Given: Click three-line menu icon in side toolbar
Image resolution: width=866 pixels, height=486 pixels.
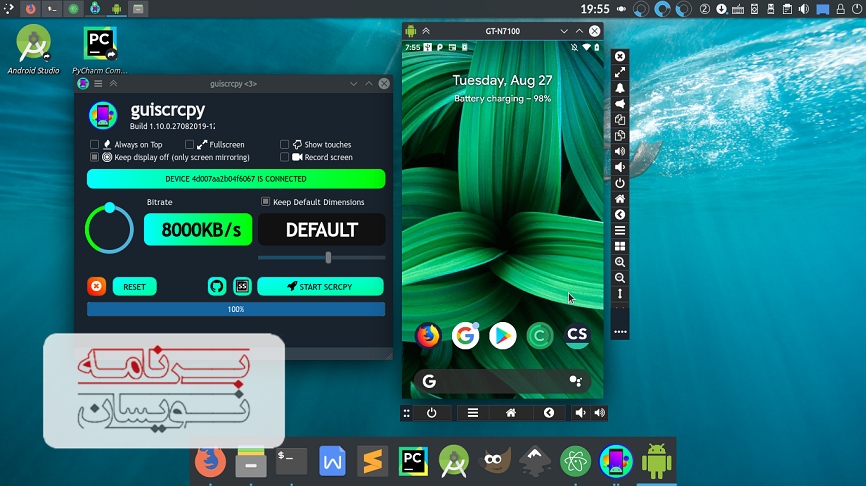Looking at the screenshot, I should (620, 230).
